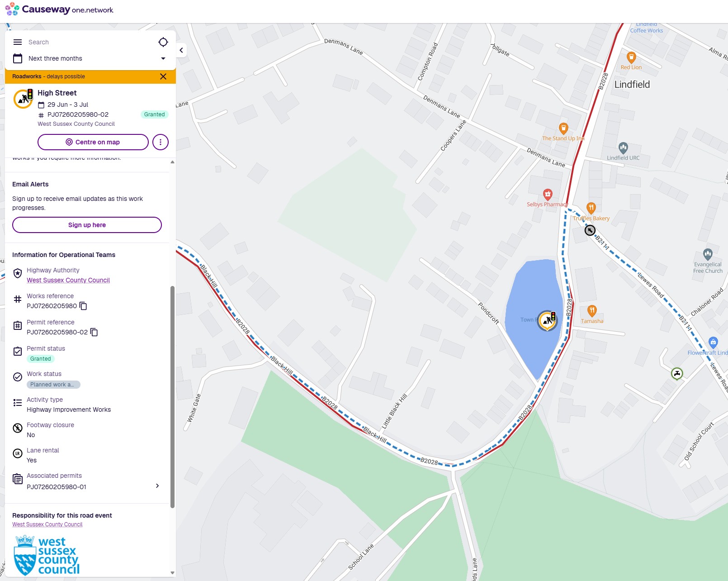
Task: Open the three-dot more options menu
Action: pyautogui.click(x=161, y=142)
